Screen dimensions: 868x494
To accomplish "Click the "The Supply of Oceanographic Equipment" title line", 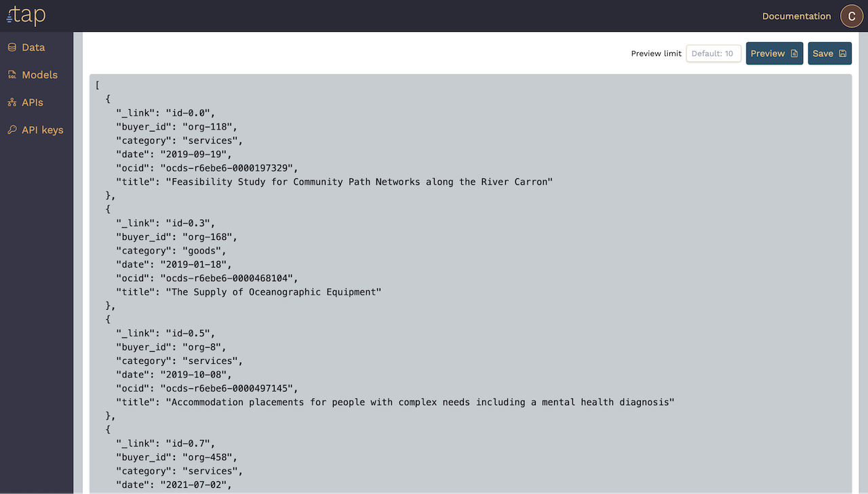I will (249, 292).
